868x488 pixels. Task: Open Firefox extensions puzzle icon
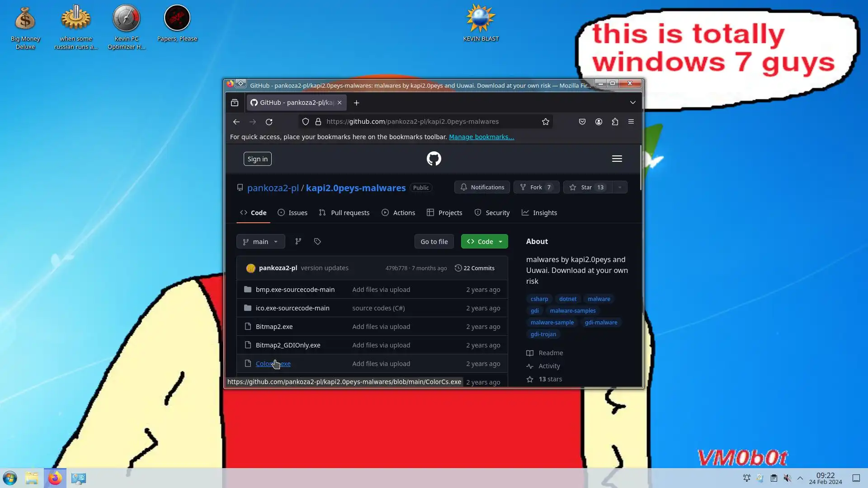(x=615, y=122)
